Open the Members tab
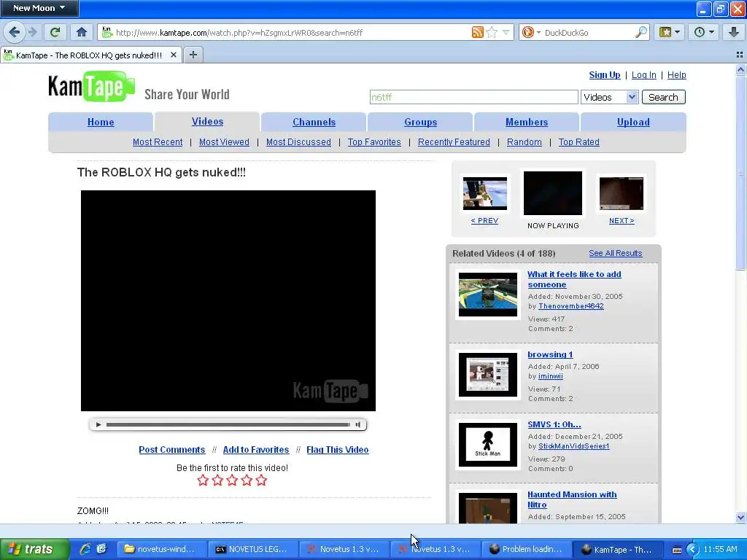 [x=527, y=122]
